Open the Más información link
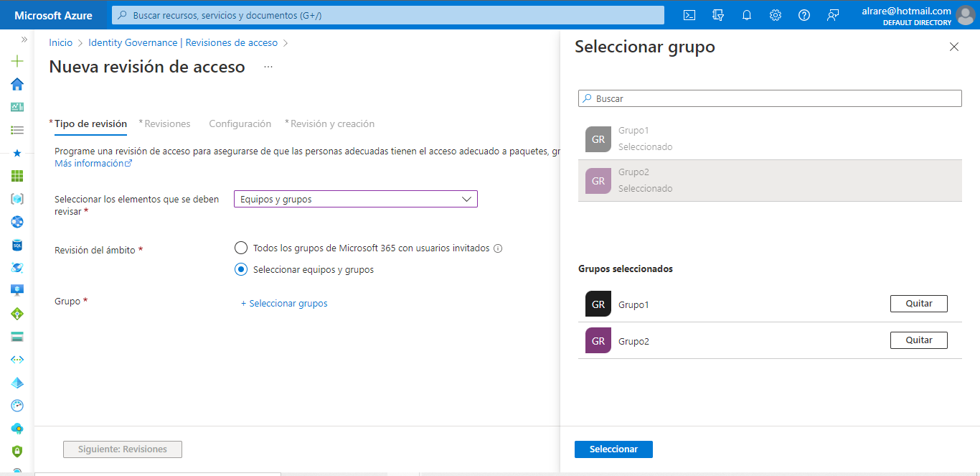 tap(89, 163)
